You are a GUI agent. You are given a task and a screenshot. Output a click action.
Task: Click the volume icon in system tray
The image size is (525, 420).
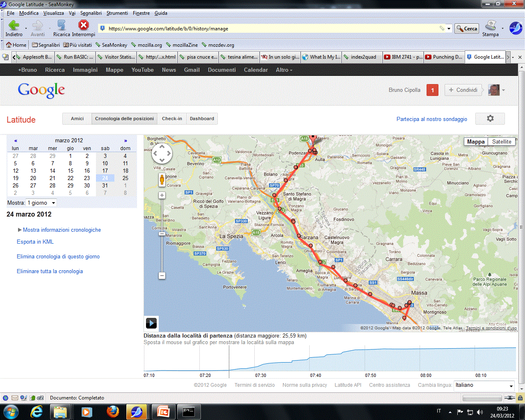[480, 412]
